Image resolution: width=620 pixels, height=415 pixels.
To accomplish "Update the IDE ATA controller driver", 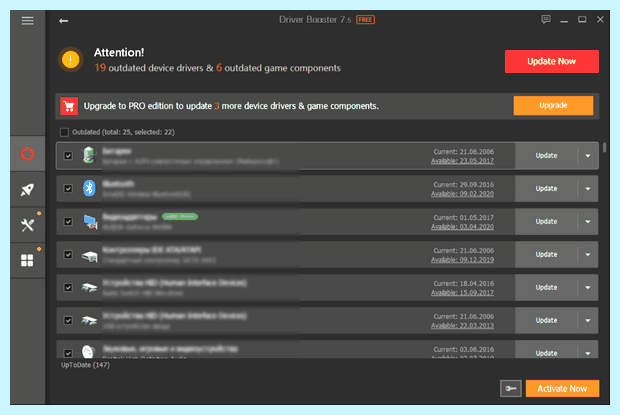I will (x=546, y=255).
